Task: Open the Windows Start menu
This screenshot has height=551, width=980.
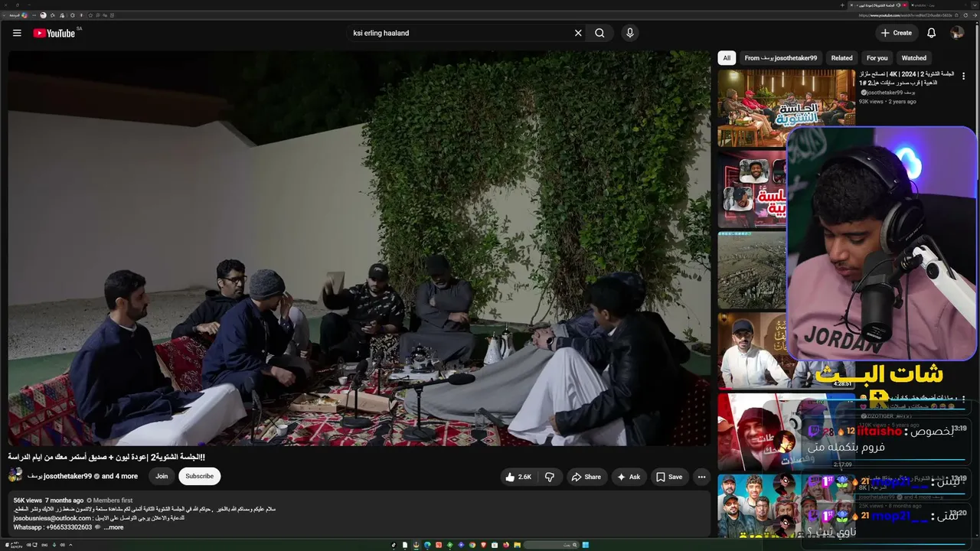Action: click(586, 545)
